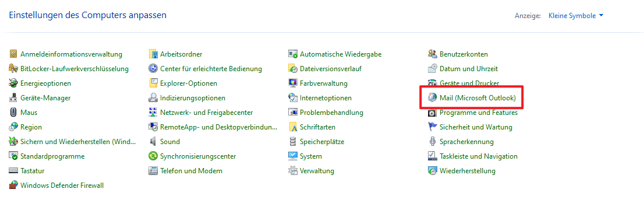The height and width of the screenshot is (210, 644).
Task: Open the Programme und Features link
Action: click(479, 113)
